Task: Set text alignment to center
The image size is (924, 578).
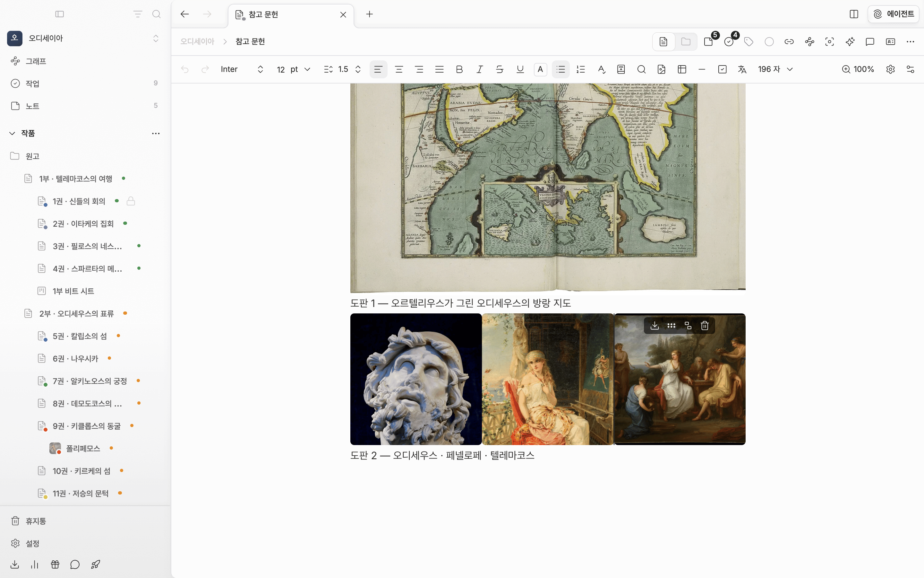Action: [x=399, y=69]
